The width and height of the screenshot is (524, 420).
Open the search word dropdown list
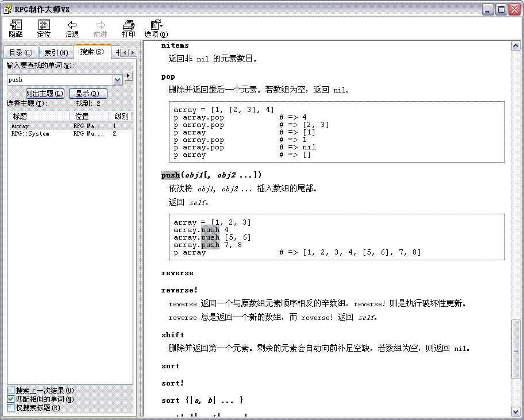117,80
